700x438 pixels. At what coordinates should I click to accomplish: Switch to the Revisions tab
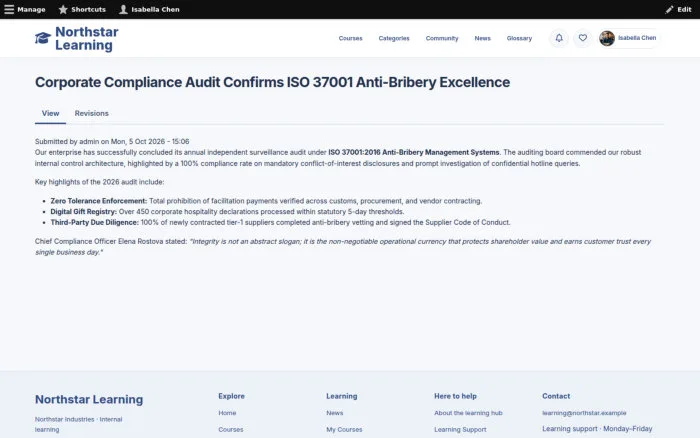click(92, 113)
